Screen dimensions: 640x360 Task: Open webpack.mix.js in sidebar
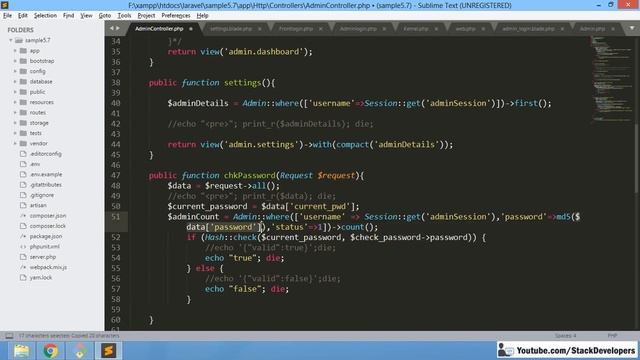pyautogui.click(x=48, y=267)
